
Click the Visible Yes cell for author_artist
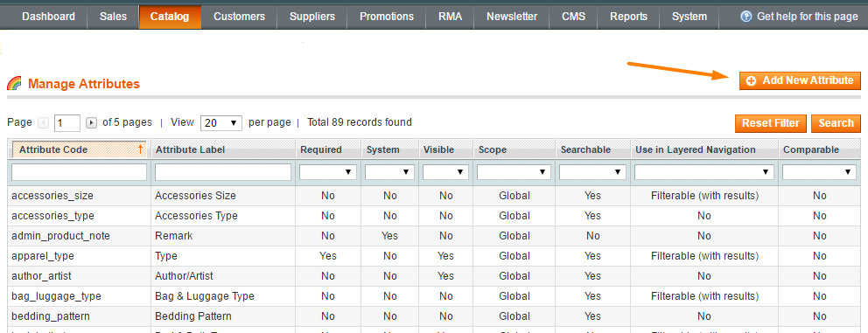pyautogui.click(x=445, y=276)
